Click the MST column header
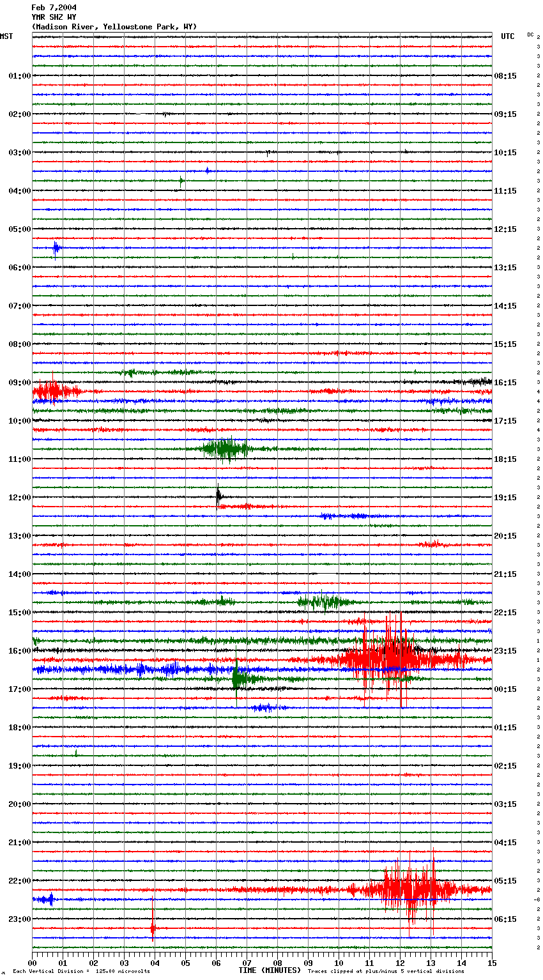Screen dimensions: 543x980 6,36
